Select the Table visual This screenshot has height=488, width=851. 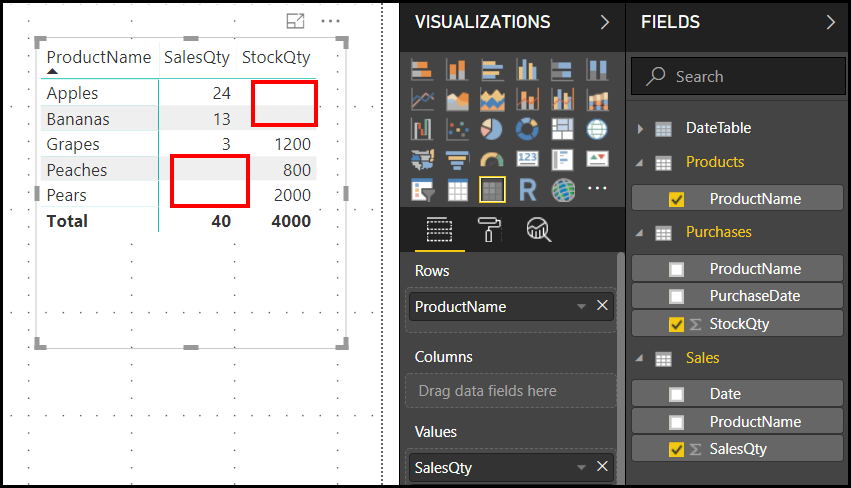pyautogui.click(x=456, y=190)
